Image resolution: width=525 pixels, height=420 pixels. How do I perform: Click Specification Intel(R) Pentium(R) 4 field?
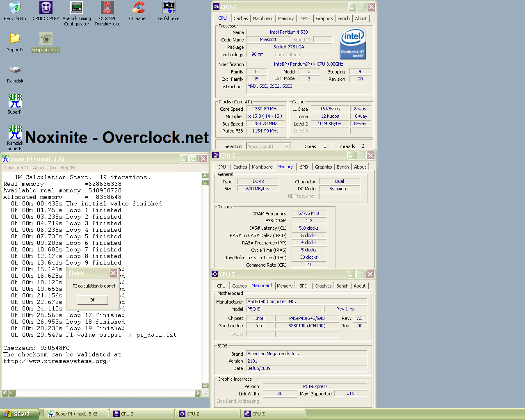click(x=308, y=64)
